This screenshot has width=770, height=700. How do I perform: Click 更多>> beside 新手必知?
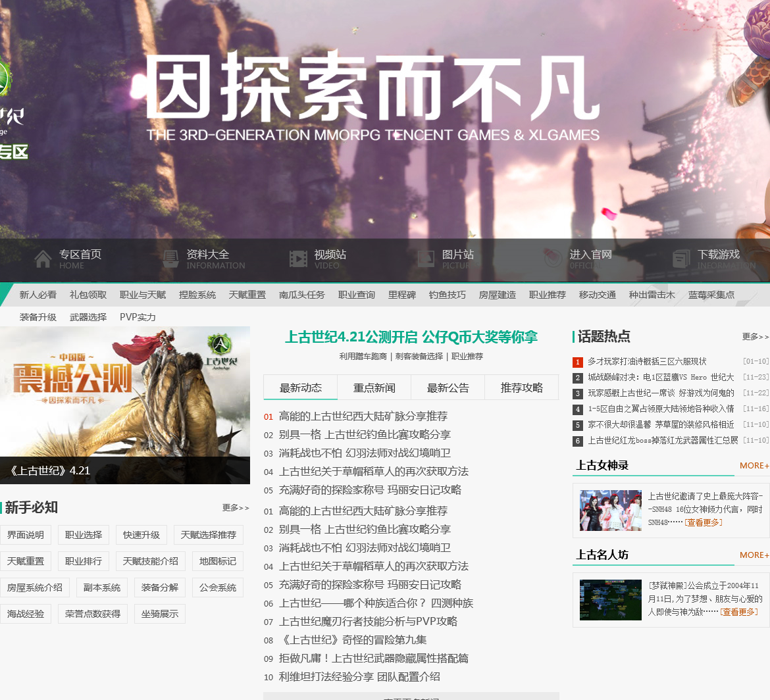pyautogui.click(x=236, y=508)
